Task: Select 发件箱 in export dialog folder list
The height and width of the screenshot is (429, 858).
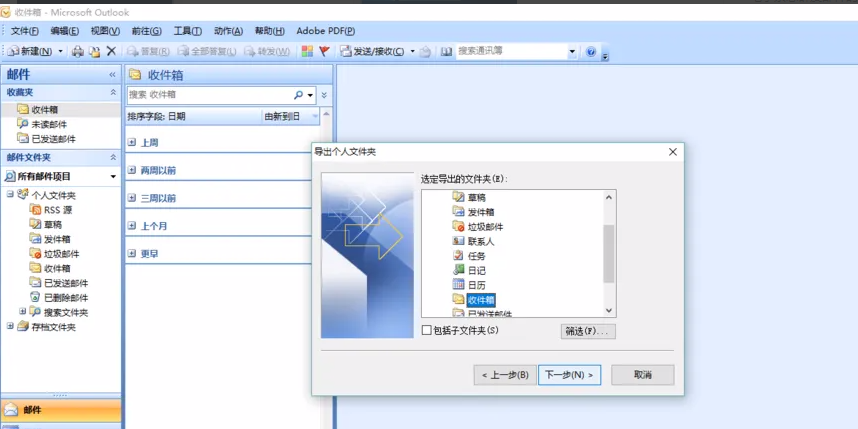Action: [x=473, y=212]
